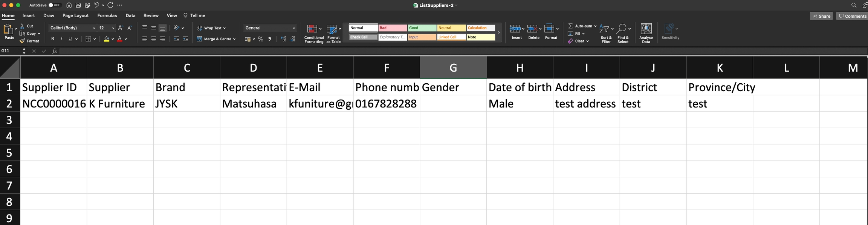Toggle Bold formatting
Viewport: 868px width, 225px height.
[x=53, y=39]
